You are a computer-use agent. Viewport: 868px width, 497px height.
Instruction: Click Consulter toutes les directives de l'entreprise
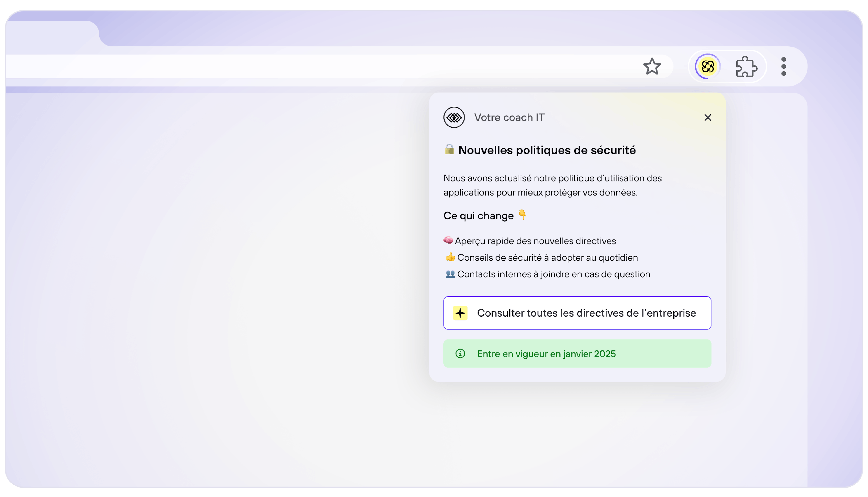pyautogui.click(x=586, y=313)
